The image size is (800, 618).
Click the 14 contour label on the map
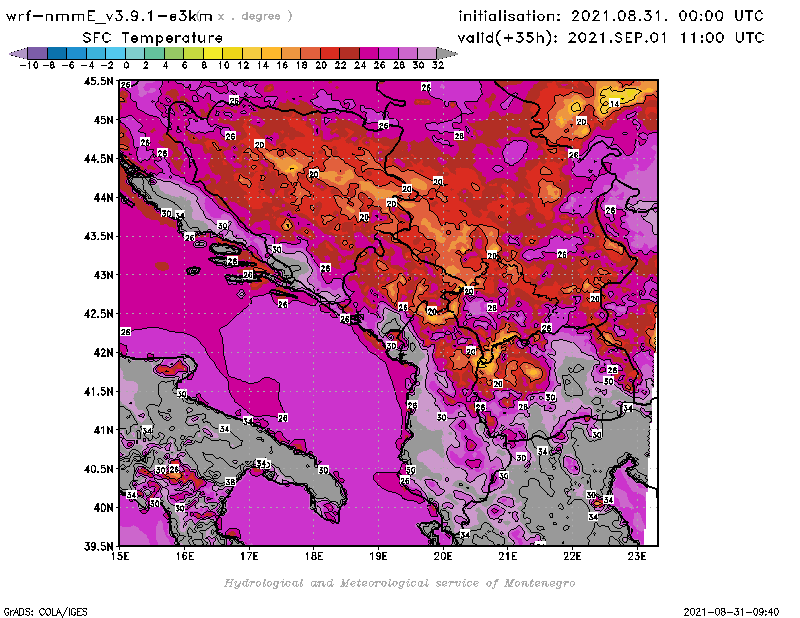[614, 104]
